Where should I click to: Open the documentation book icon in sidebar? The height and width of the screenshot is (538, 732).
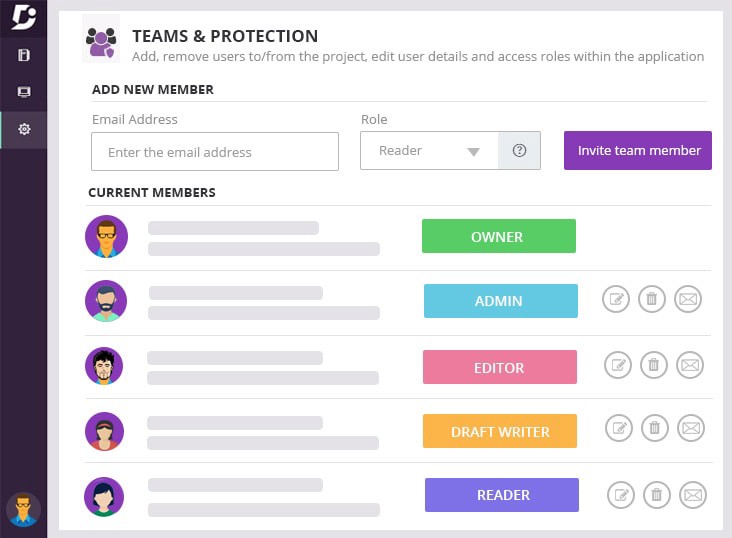coord(24,55)
